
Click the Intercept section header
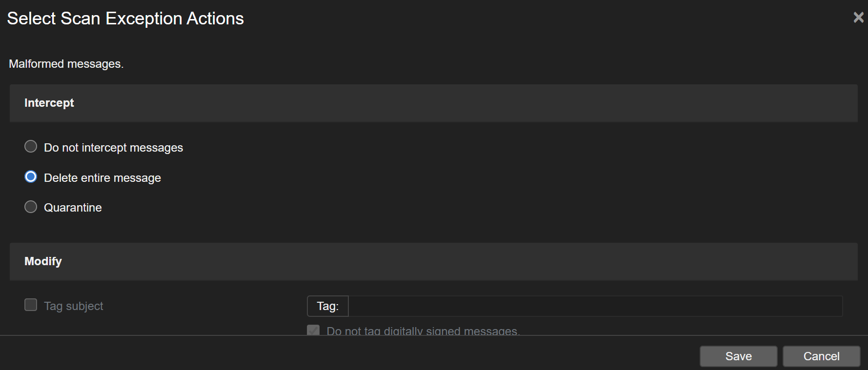click(x=49, y=103)
